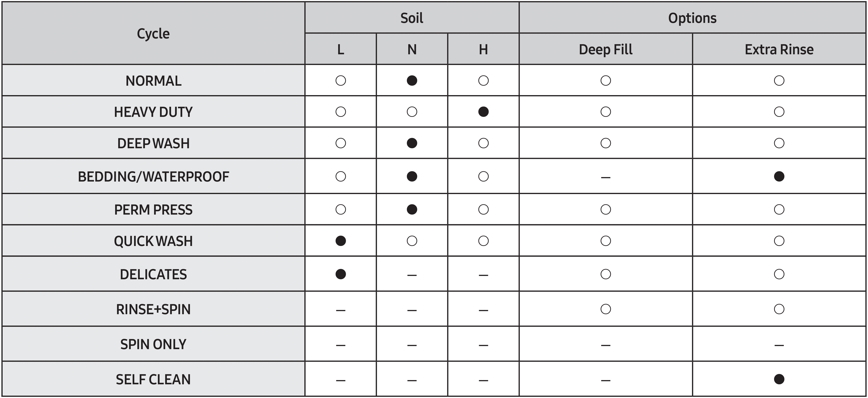Select filled L soil circle for QUICK WASH

click(341, 241)
